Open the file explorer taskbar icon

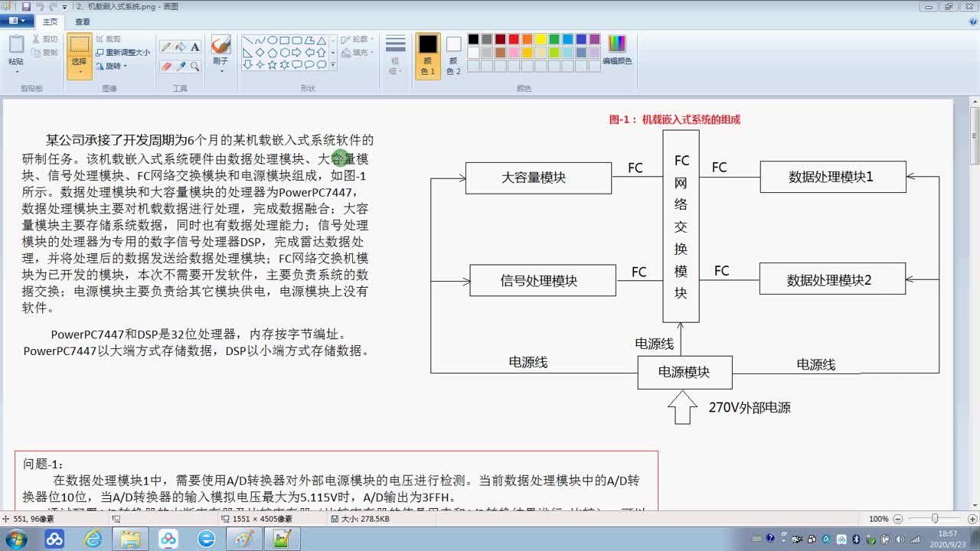[x=130, y=539]
